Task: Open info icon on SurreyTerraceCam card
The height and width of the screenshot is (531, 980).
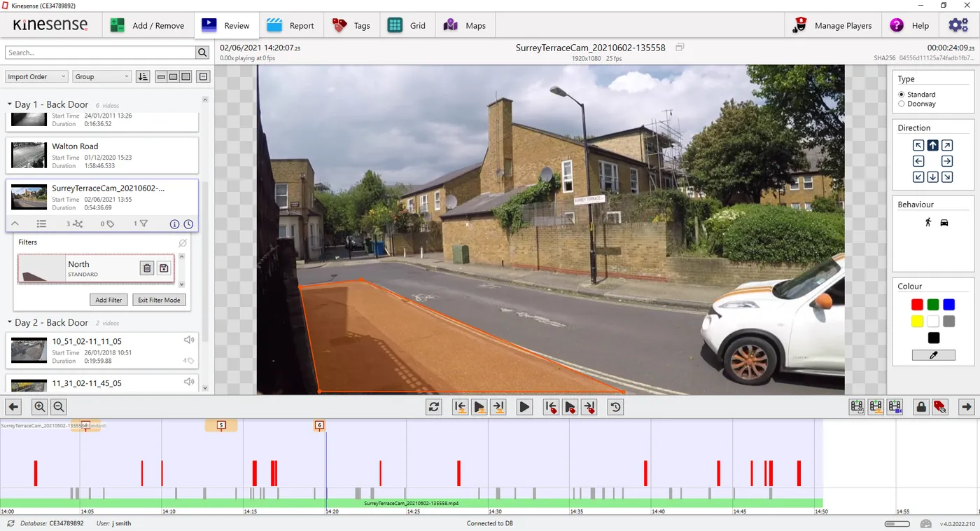Action: pyautogui.click(x=175, y=224)
